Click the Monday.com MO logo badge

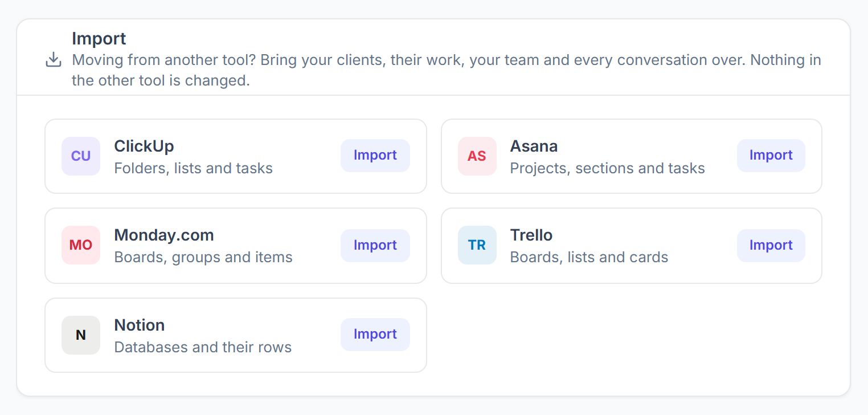[81, 245]
